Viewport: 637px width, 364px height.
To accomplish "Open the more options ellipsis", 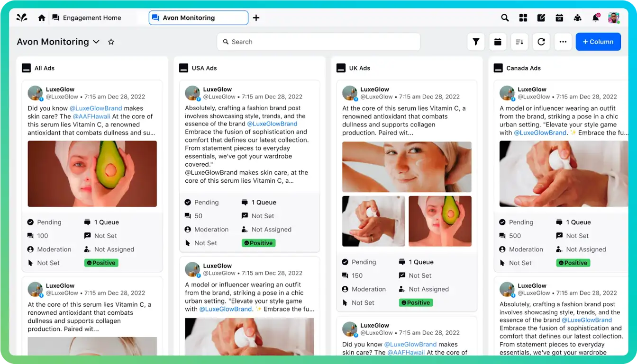I will 563,42.
